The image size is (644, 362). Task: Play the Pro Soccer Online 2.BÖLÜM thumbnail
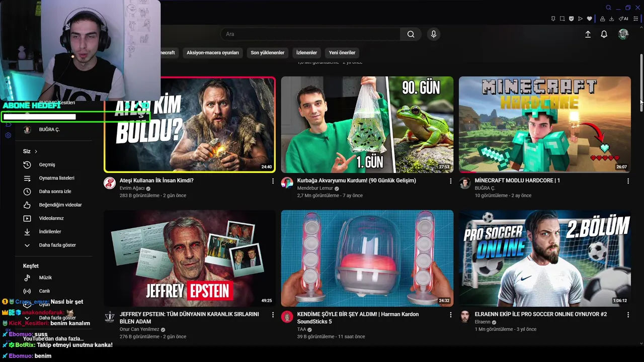pos(545,258)
